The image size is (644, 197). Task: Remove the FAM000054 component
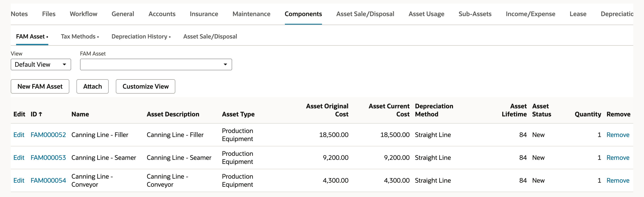pyautogui.click(x=618, y=180)
